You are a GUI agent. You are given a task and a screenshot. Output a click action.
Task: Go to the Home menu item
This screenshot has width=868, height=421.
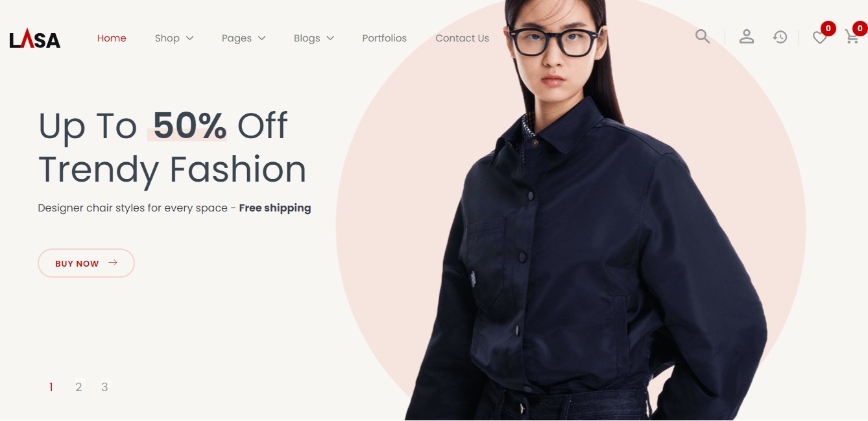[112, 38]
